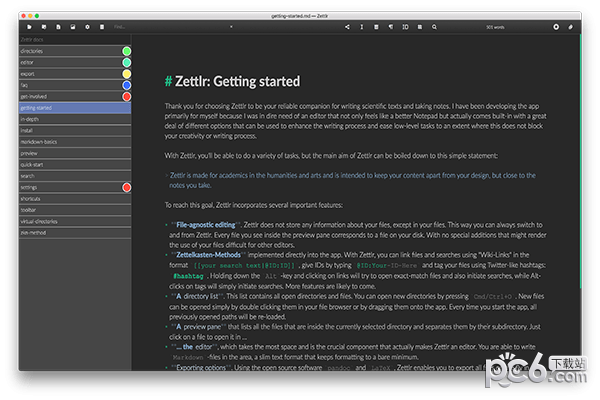Click the image-like icon left of the gear

(73, 27)
